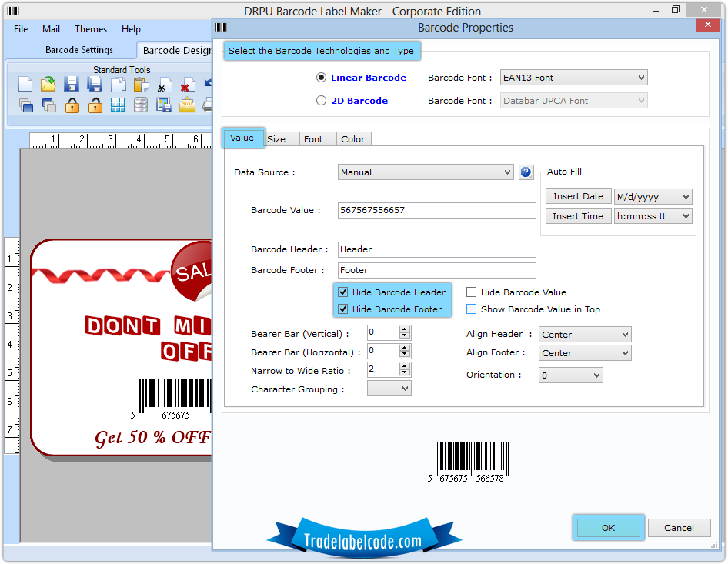
Task: Click the Cancel button
Action: click(x=679, y=528)
